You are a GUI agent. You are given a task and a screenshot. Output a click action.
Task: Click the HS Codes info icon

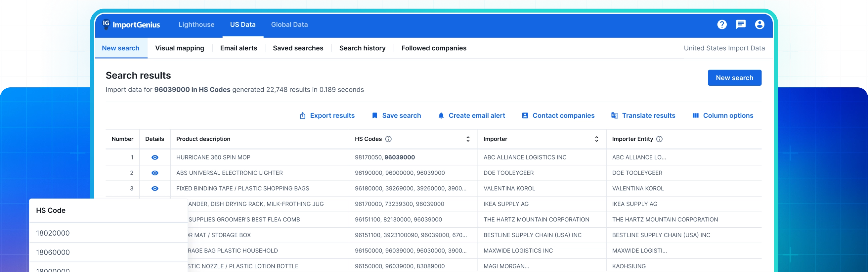pyautogui.click(x=388, y=139)
